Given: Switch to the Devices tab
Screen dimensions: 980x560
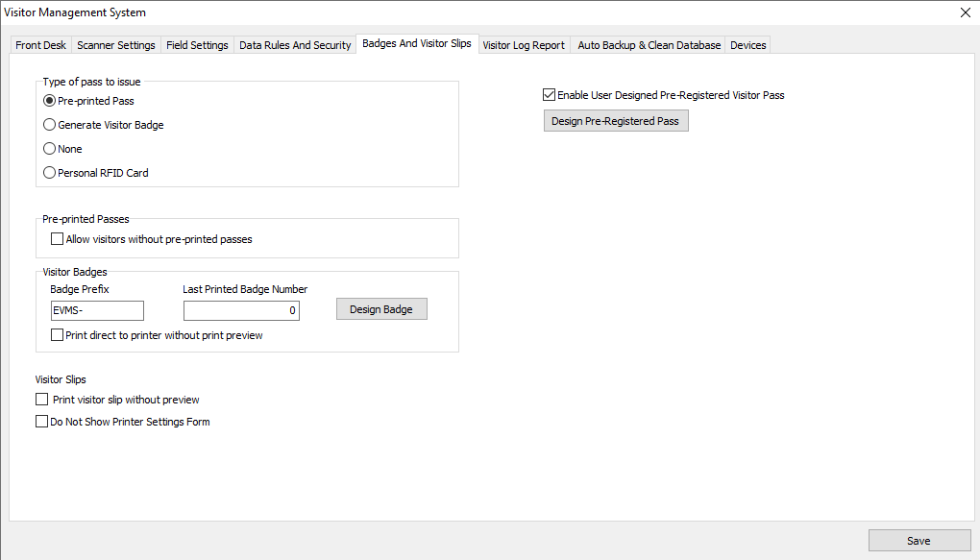Looking at the screenshot, I should (x=747, y=45).
